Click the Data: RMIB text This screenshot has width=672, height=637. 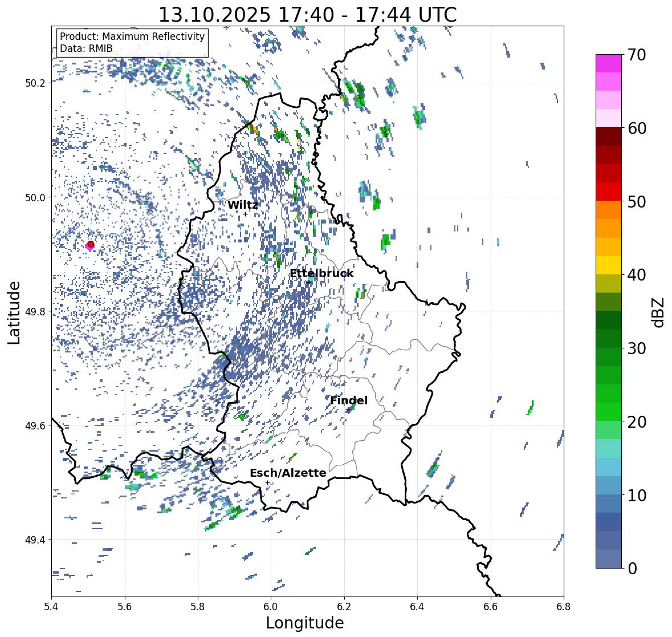point(86,48)
